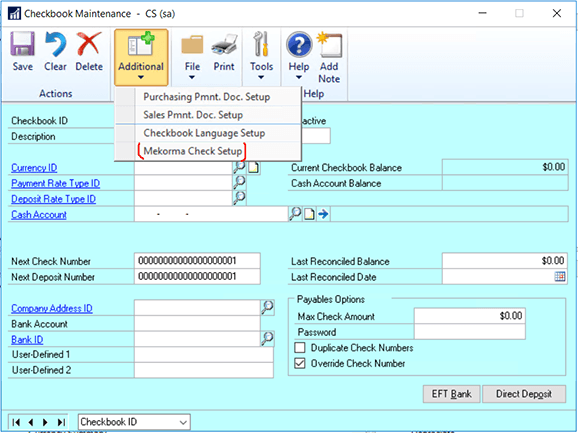Screen dimensions: 578x433
Task: Open the Payment Rate Type ID lookup
Action: click(x=239, y=181)
